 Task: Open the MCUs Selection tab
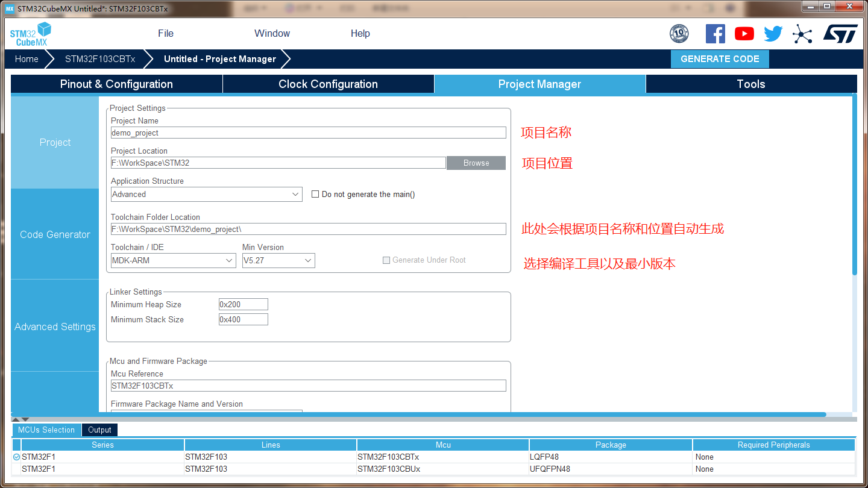point(46,430)
